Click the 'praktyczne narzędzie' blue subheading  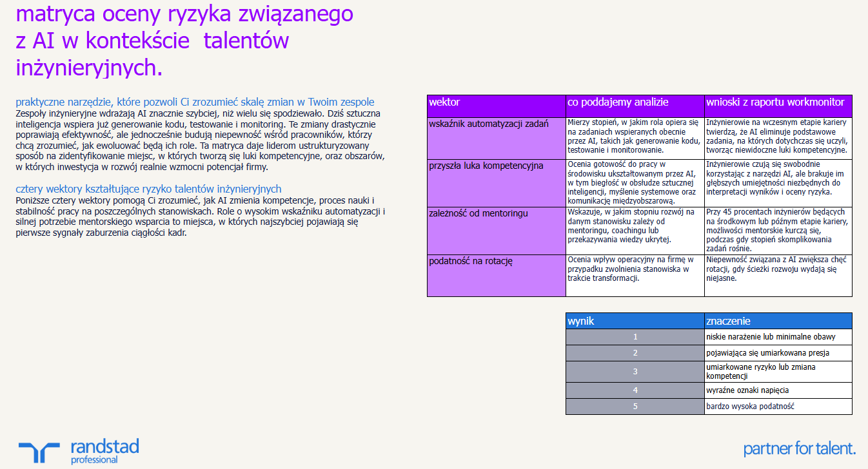pos(193,102)
